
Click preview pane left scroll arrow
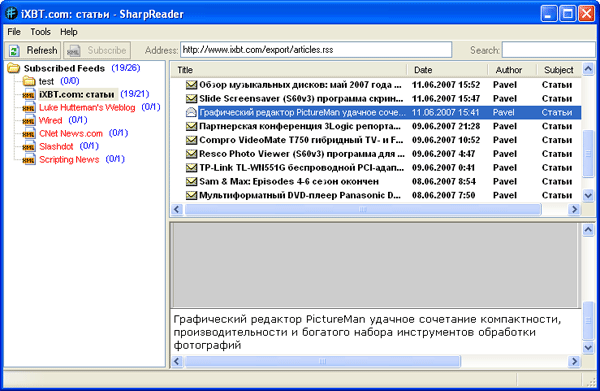pyautogui.click(x=177, y=361)
